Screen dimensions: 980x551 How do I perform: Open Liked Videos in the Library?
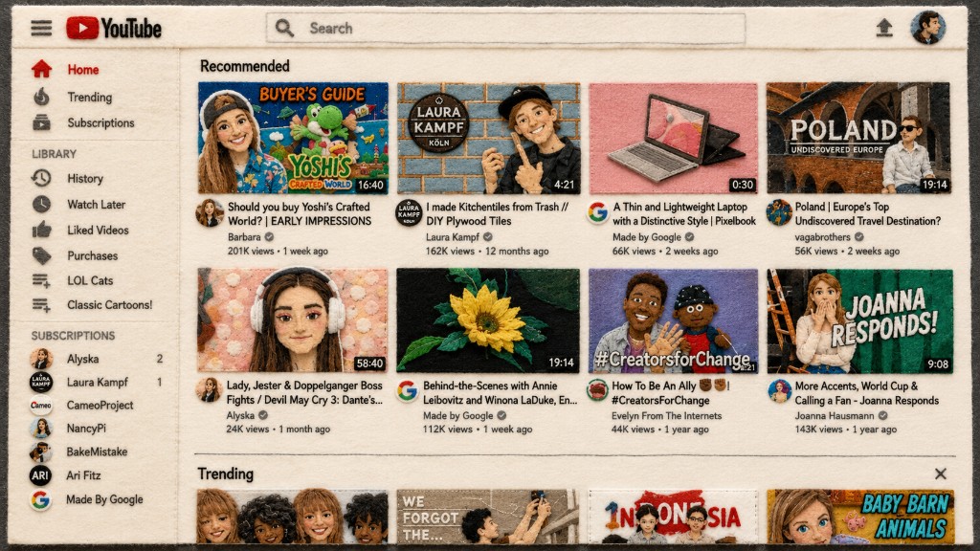coord(98,230)
